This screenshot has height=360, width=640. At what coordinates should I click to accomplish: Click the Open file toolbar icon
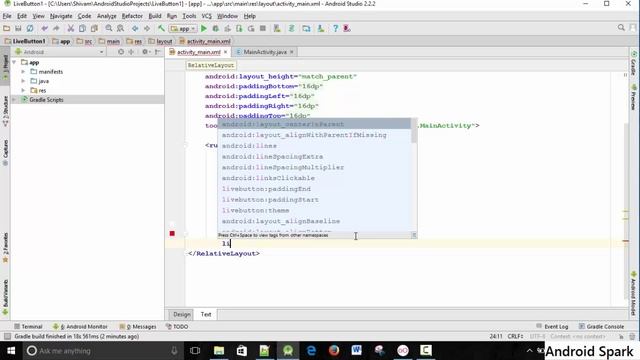click(x=7, y=28)
